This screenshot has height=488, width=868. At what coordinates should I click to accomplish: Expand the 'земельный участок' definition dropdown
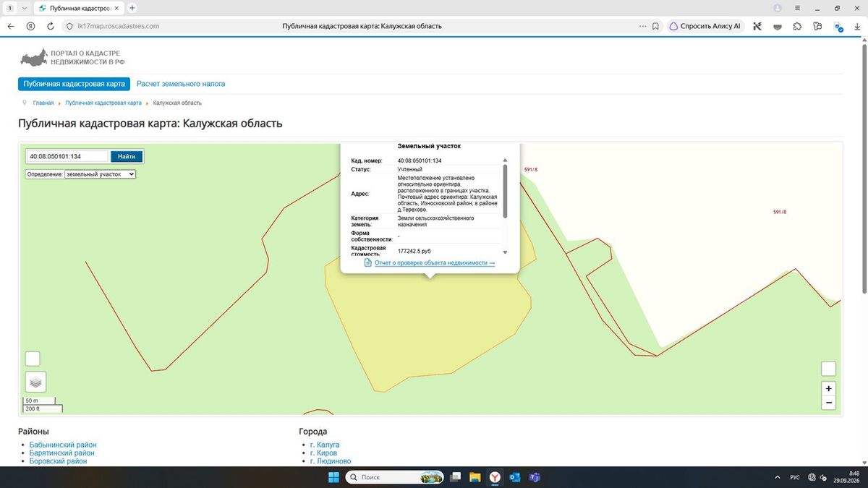pos(100,174)
